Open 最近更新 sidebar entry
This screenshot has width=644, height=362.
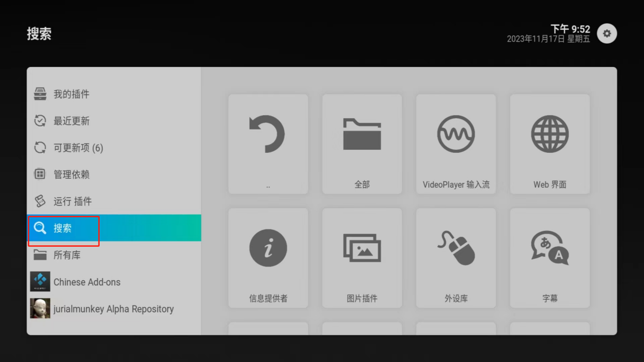pyautogui.click(x=71, y=121)
